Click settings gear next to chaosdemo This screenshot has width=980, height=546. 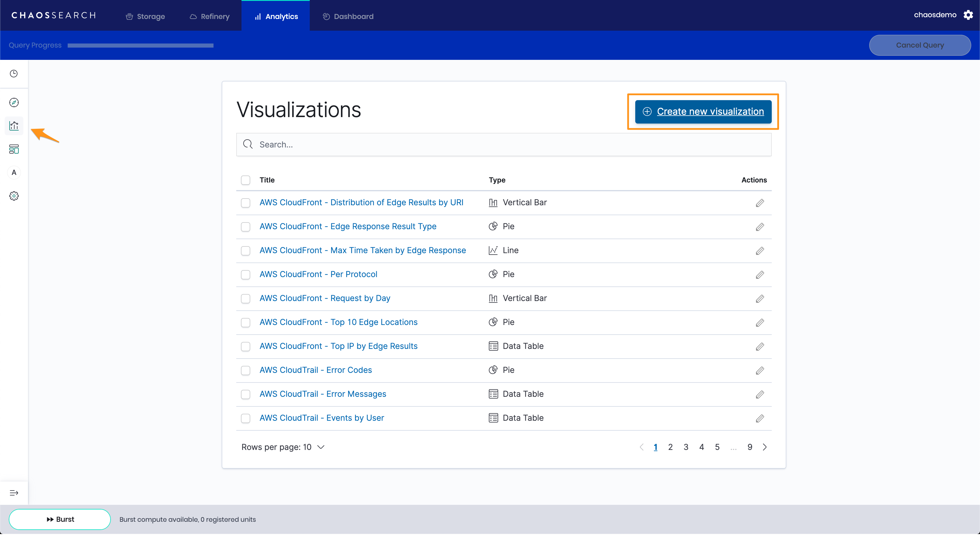[968, 15]
